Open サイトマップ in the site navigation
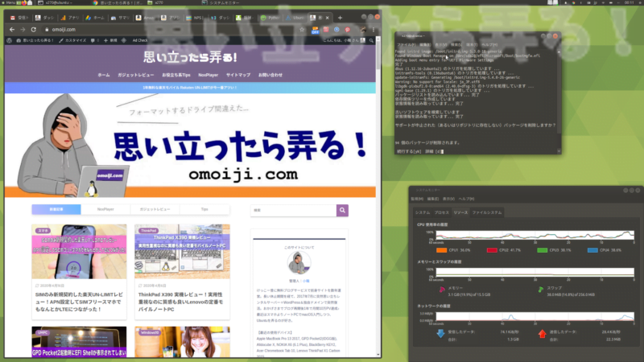The height and width of the screenshot is (362, 644). (237, 75)
